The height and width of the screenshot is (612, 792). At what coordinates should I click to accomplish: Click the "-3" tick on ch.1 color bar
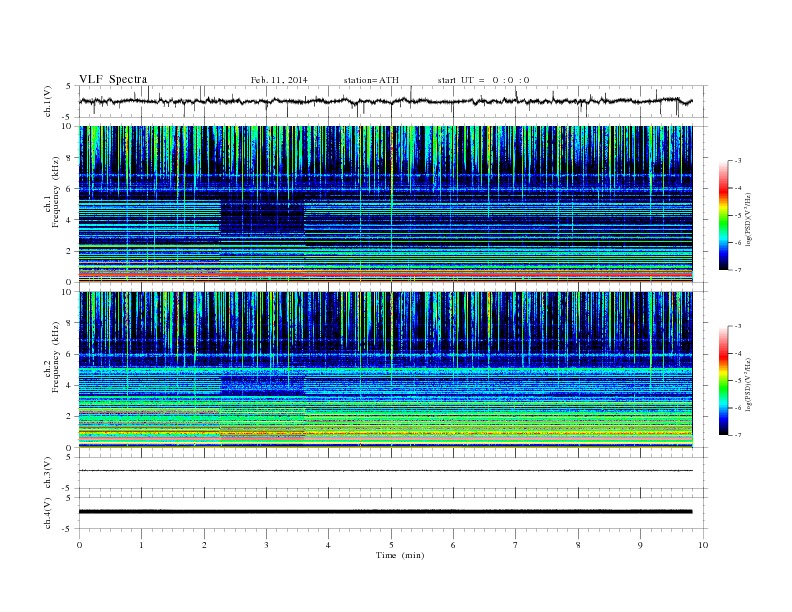coord(737,161)
